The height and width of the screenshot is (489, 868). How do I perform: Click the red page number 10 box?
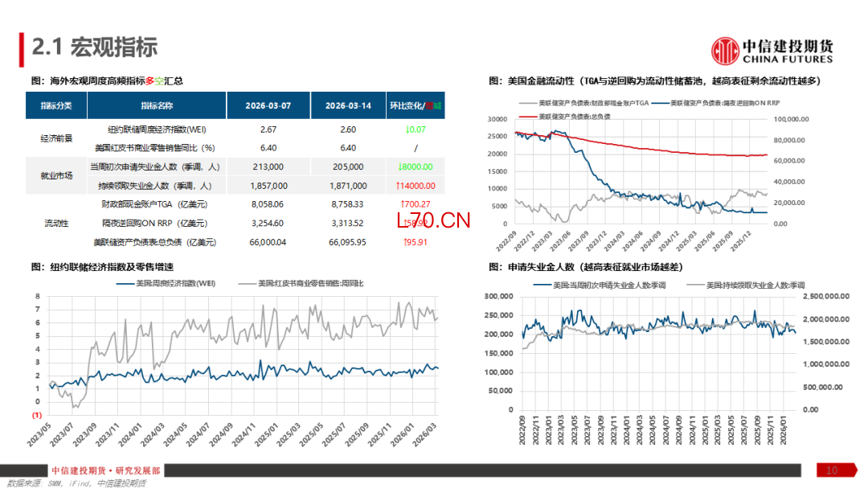coord(832,471)
